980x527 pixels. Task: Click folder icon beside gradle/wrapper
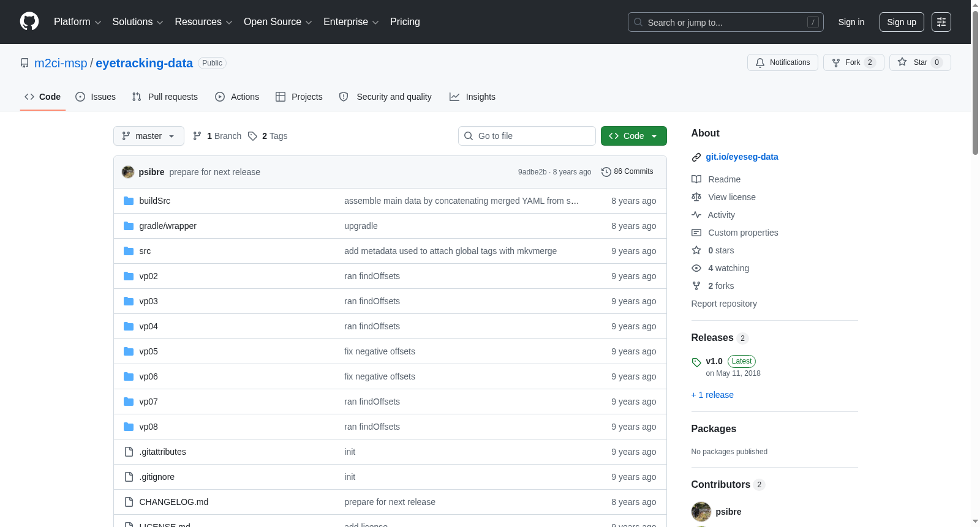tap(129, 226)
